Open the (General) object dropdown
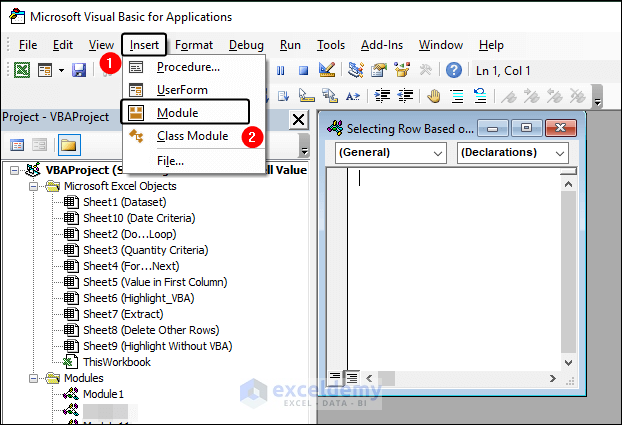 391,153
